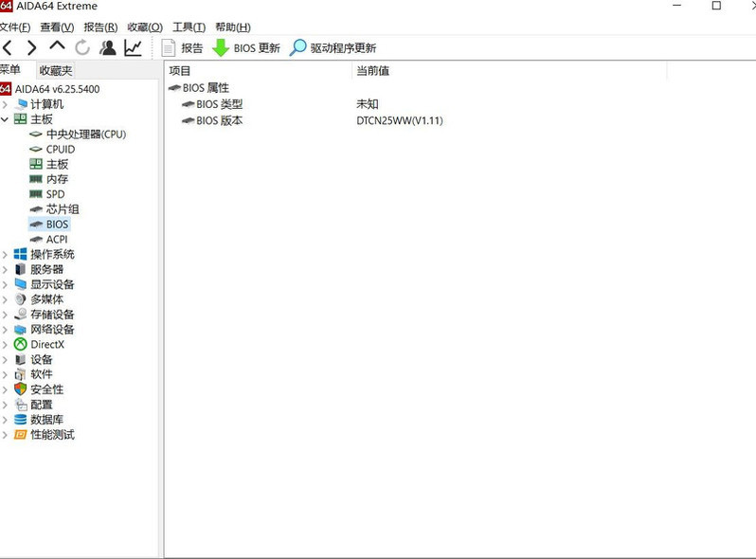Expand the 计算机 tree node
This screenshot has height=559, width=756.
point(6,104)
